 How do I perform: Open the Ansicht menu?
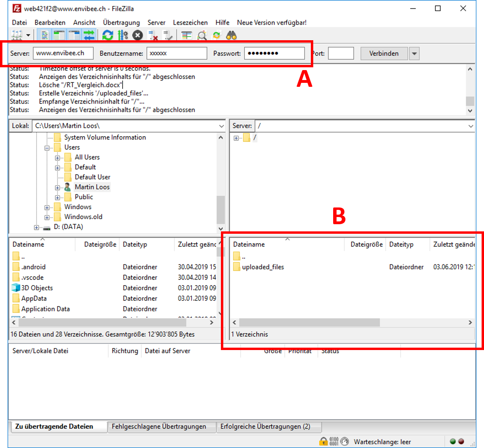84,22
